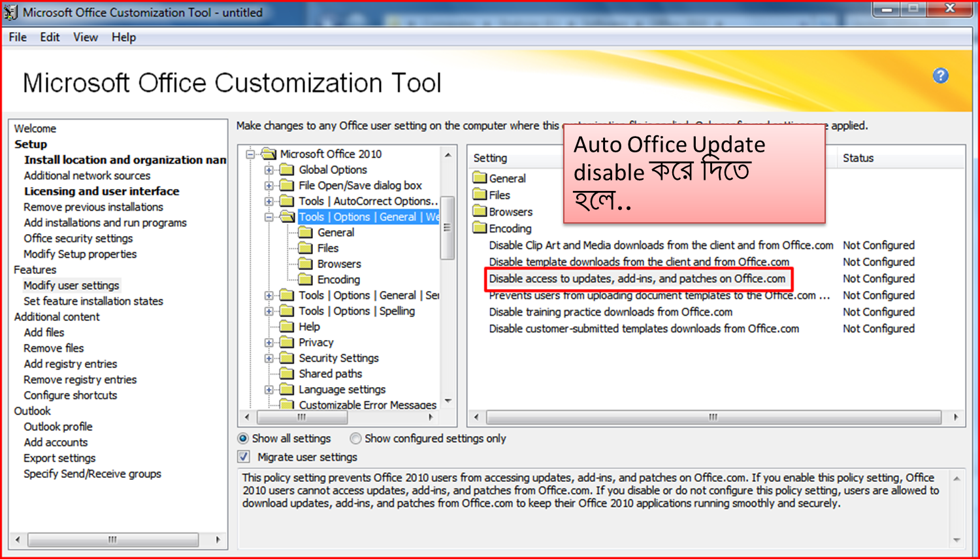
Task: Open the Edit menu
Action: tap(50, 37)
